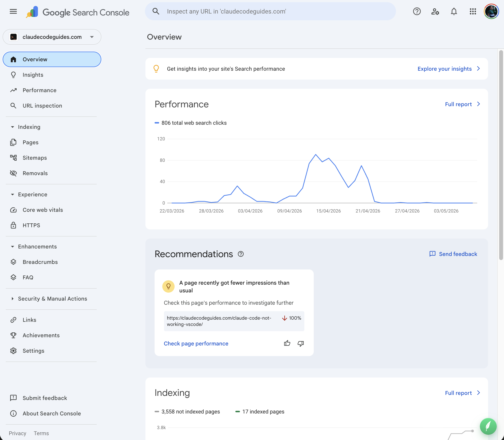The width and height of the screenshot is (504, 440).
Task: Open the Privacy link
Action: click(17, 433)
